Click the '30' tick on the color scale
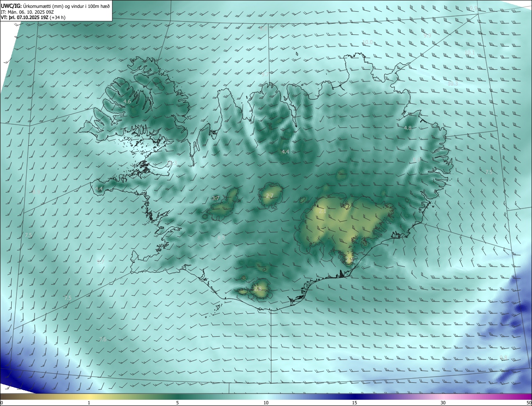 (x=443, y=403)
